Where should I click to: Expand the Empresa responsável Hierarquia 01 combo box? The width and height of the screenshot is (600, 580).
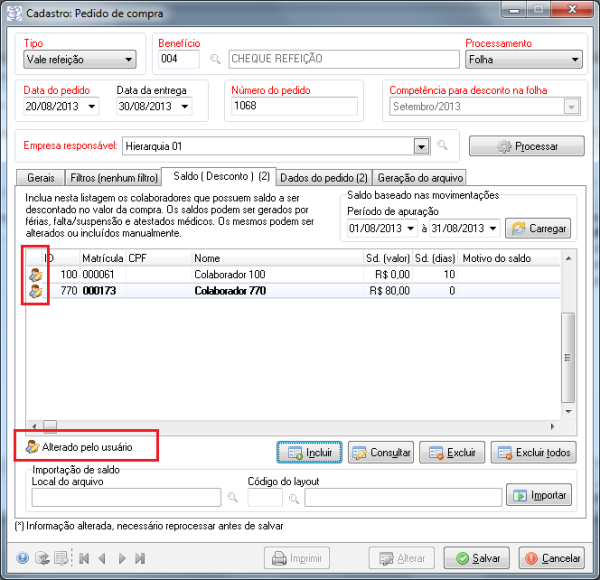point(421,146)
